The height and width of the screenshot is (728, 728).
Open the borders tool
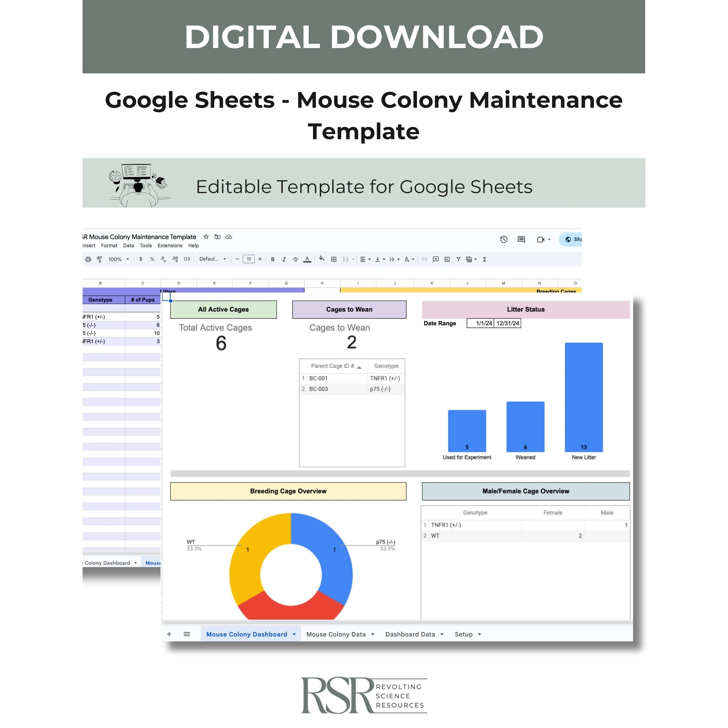[333, 259]
